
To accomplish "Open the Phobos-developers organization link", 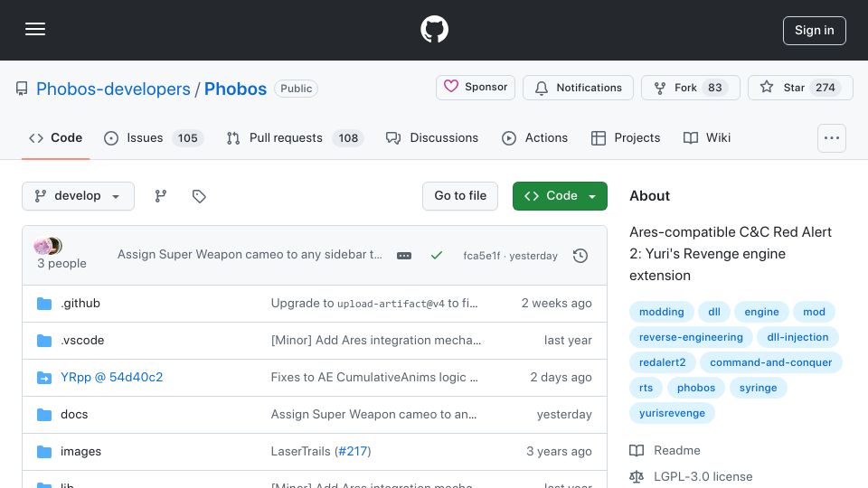I will point(113,89).
